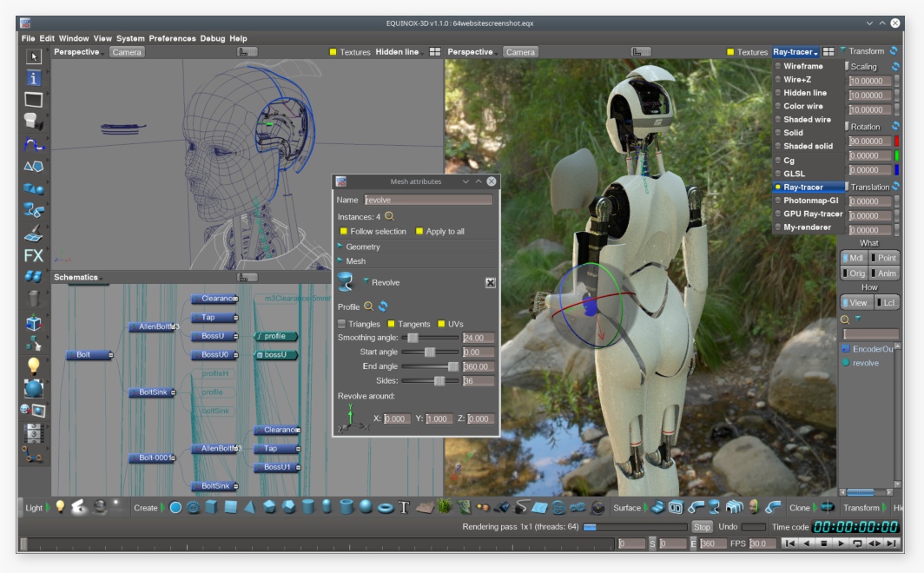Viewport: 924px width, 573px height.
Task: Click the Profile refresh icon in Mesh attributes
Action: (381, 306)
